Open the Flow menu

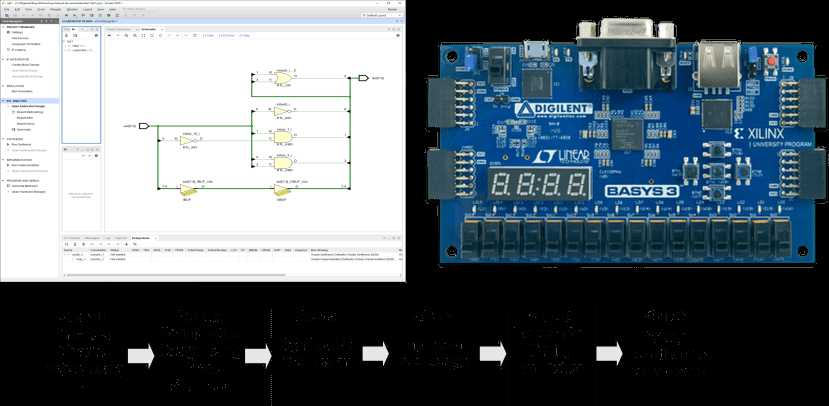pyautogui.click(x=29, y=10)
